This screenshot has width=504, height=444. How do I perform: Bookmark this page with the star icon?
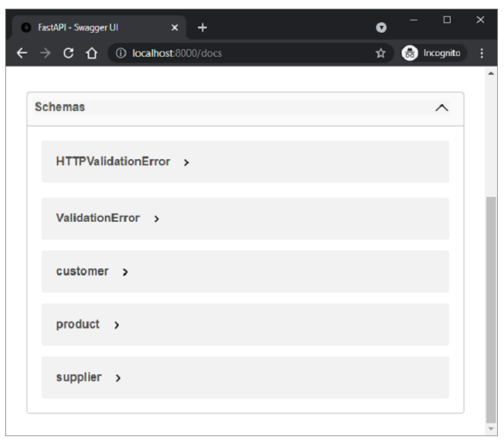click(380, 53)
